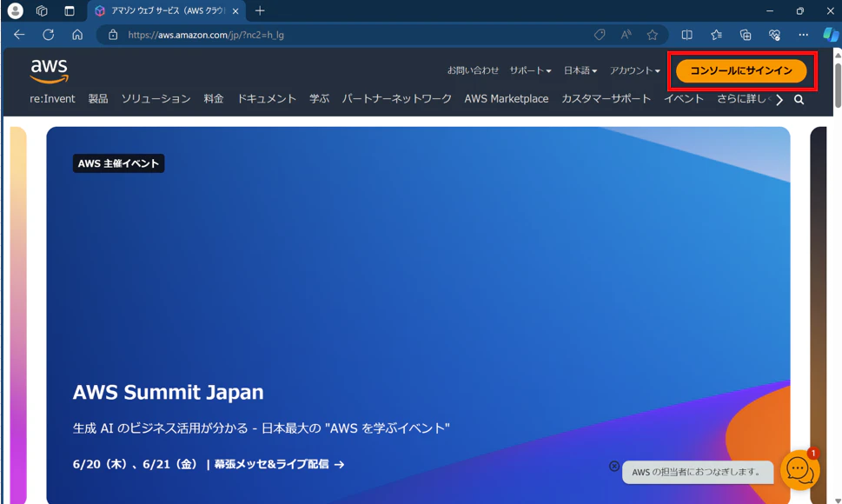The width and height of the screenshot is (842, 504).
Task: Open the ドキュメント menu
Action: pyautogui.click(x=267, y=99)
